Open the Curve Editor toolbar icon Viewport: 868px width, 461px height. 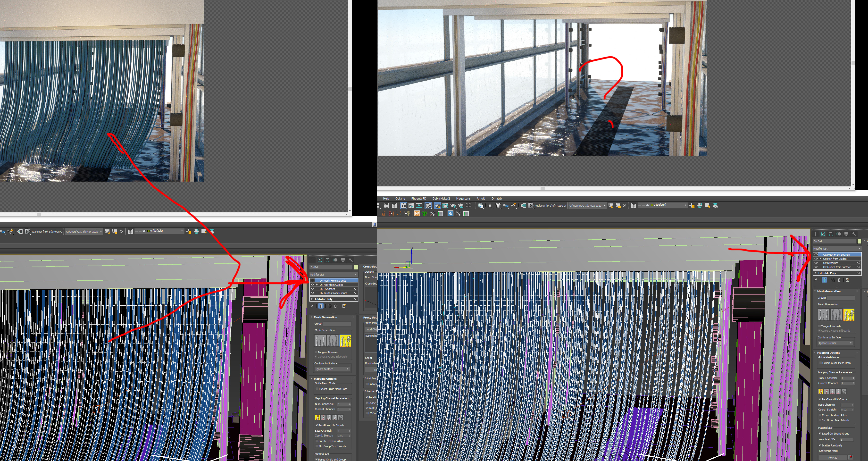point(411,206)
